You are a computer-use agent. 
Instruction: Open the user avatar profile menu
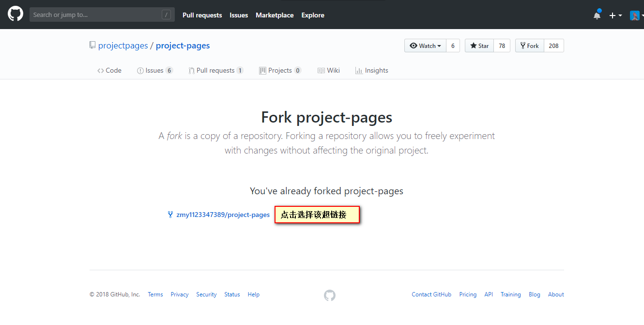point(636,15)
